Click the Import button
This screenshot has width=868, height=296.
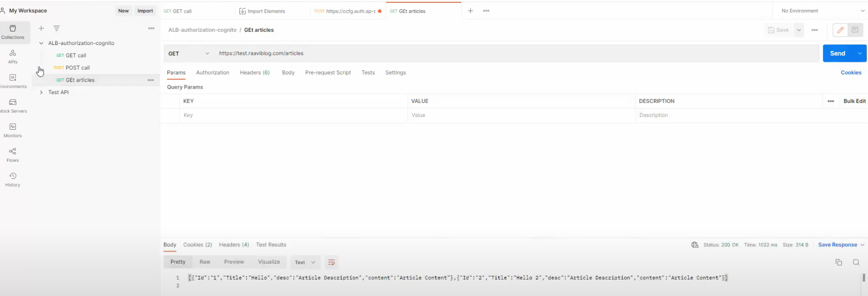[145, 11]
